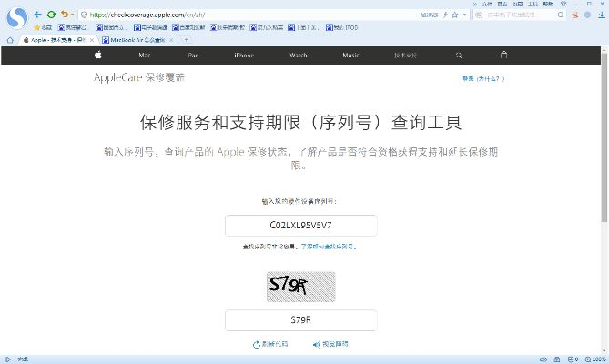This screenshot has height=364, width=609.
Task: Refresh the captcha code
Action: (270, 344)
